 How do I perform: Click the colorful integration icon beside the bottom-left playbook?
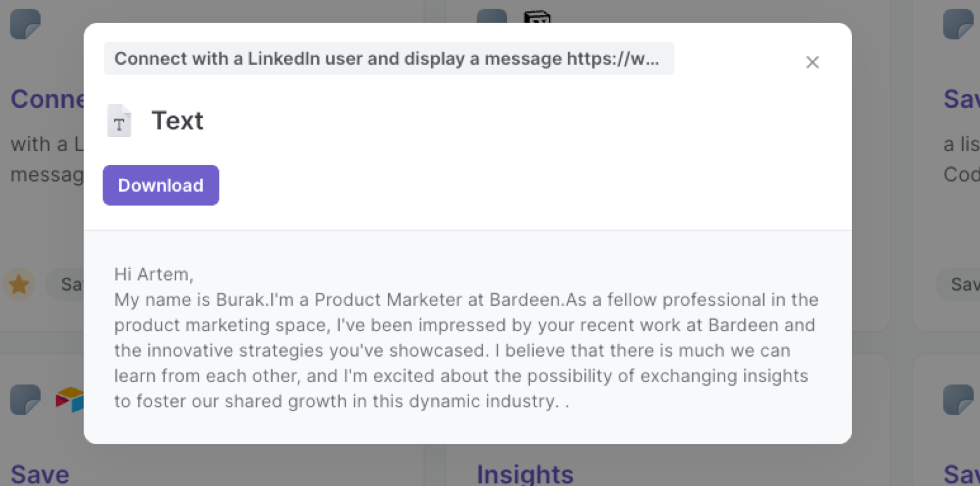click(70, 400)
